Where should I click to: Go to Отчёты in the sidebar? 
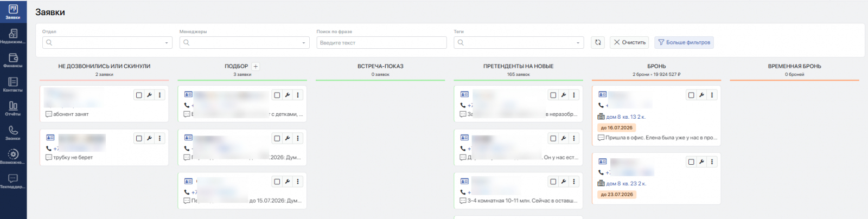13,108
